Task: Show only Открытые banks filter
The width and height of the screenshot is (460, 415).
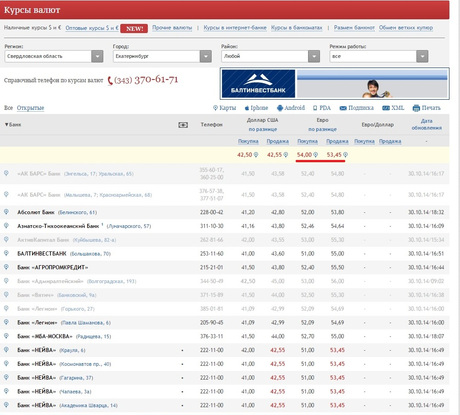Action: point(30,108)
